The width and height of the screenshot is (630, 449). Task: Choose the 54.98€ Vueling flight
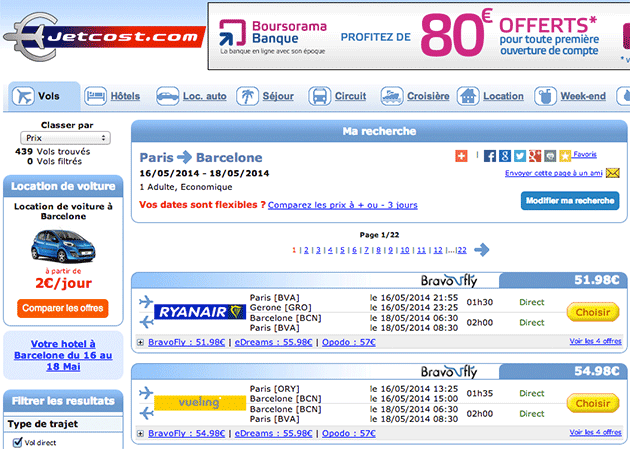tap(593, 403)
